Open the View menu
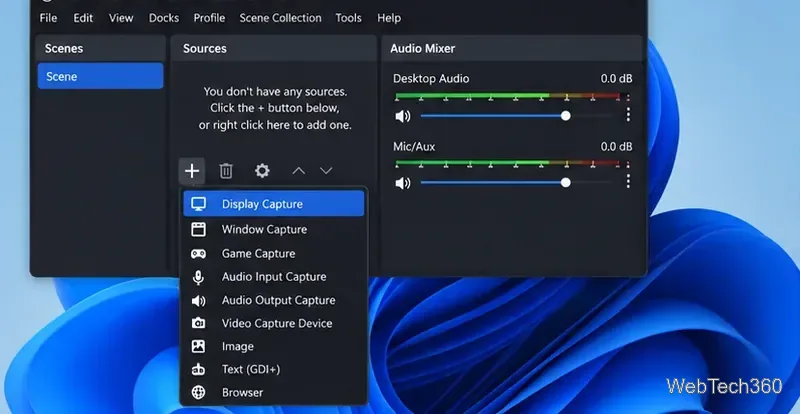800x414 pixels. (121, 18)
